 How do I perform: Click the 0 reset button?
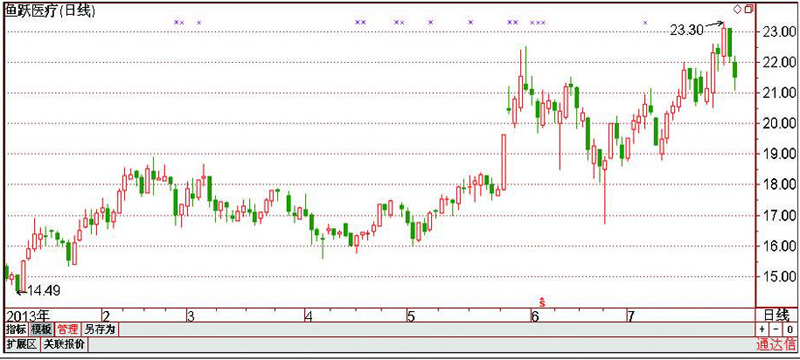[789, 329]
